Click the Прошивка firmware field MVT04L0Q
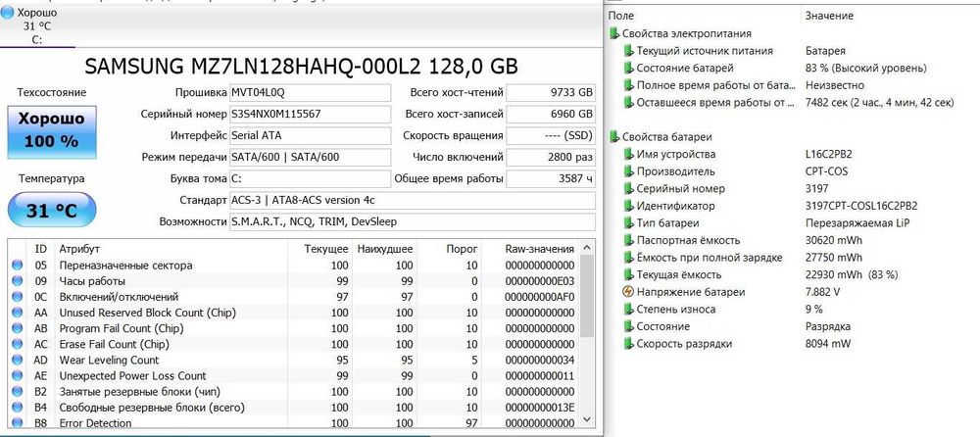Image resolution: width=980 pixels, height=437 pixels. [x=310, y=92]
